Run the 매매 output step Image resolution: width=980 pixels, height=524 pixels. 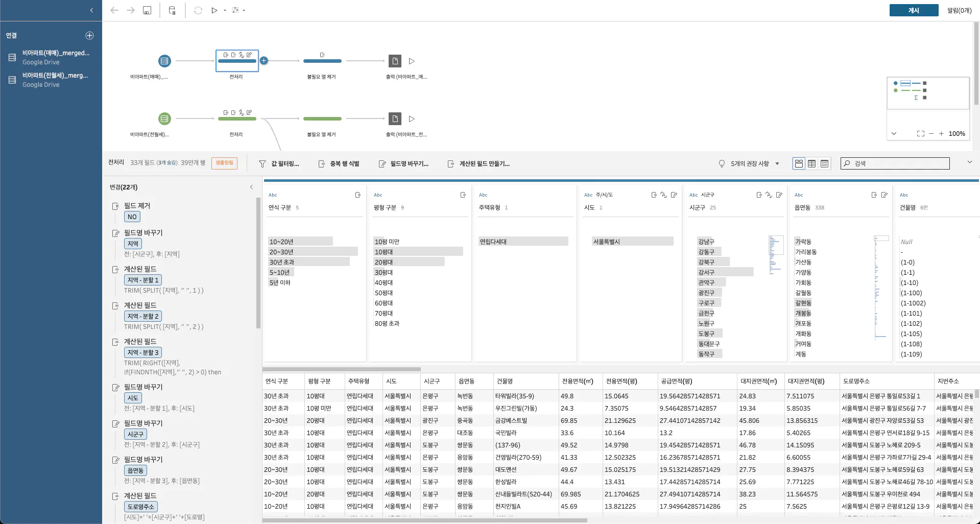(x=412, y=61)
